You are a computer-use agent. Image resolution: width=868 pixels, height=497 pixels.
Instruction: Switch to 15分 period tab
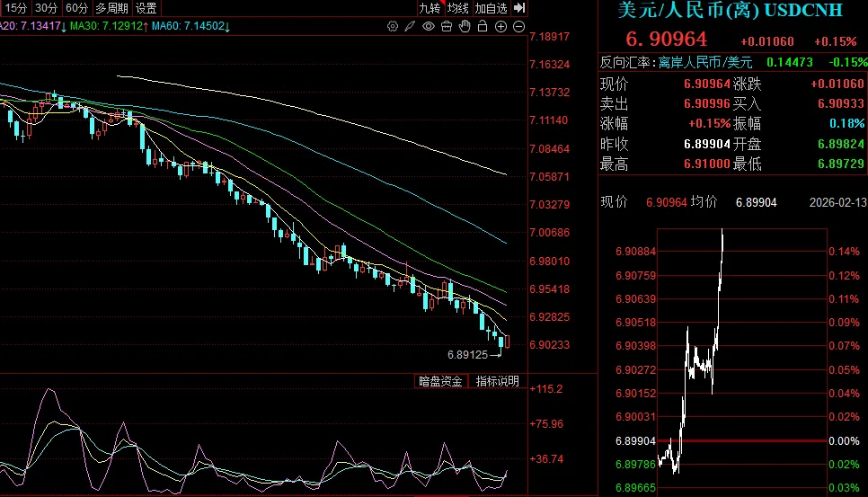(15, 8)
